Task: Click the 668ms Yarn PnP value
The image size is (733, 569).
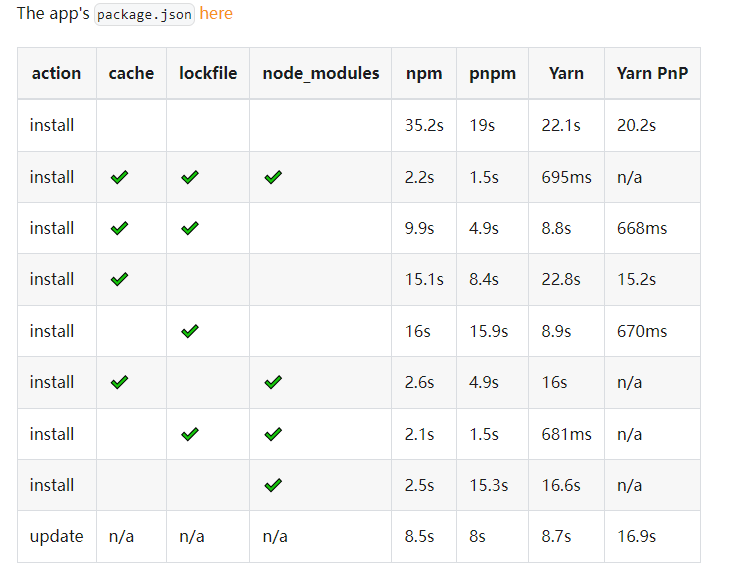Action: [642, 228]
